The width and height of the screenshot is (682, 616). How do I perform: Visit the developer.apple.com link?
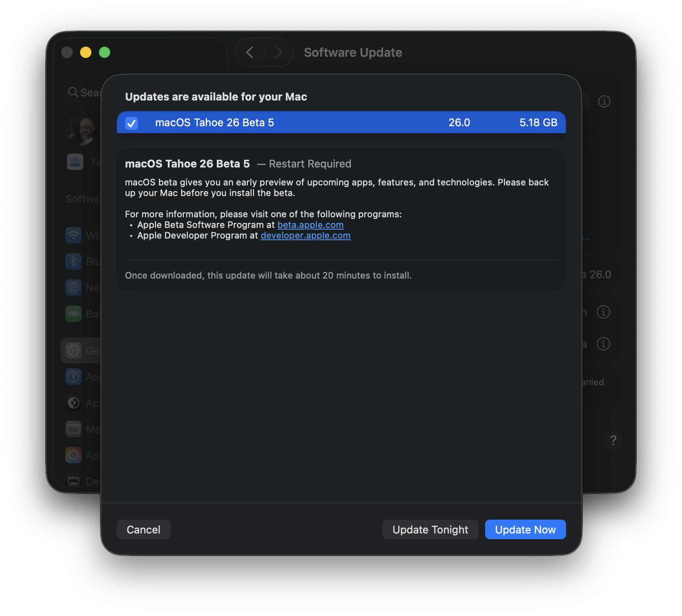click(305, 236)
